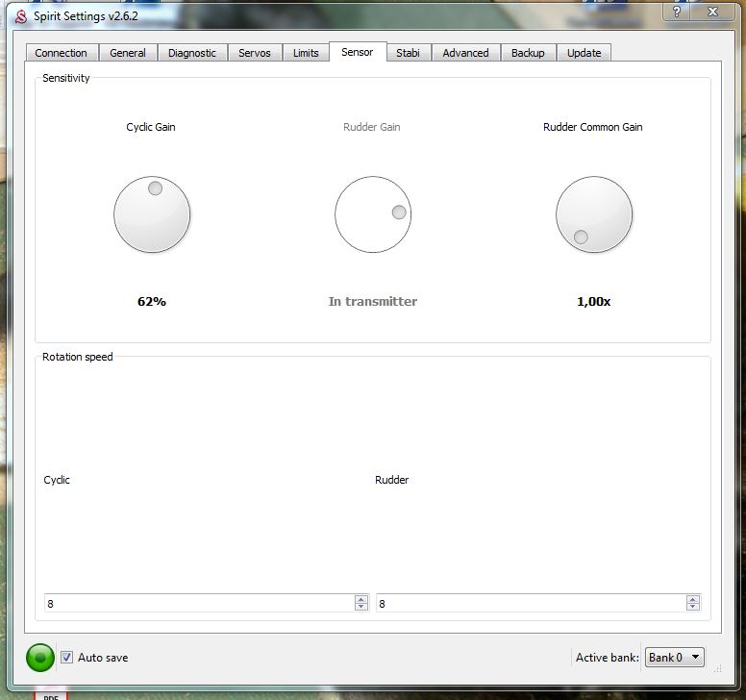Go to the Servos tab
The width and height of the screenshot is (746, 700).
click(255, 53)
